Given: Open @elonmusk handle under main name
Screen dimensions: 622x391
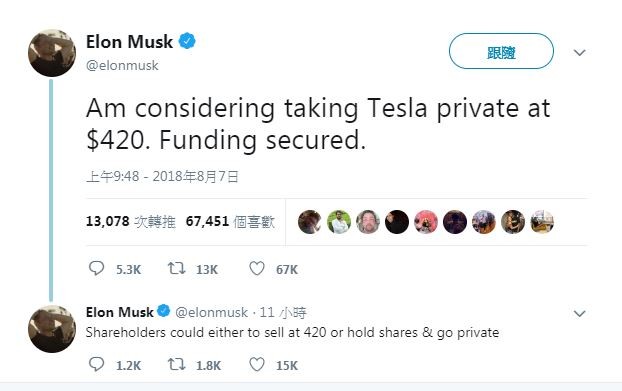Looking at the screenshot, I should (122, 65).
